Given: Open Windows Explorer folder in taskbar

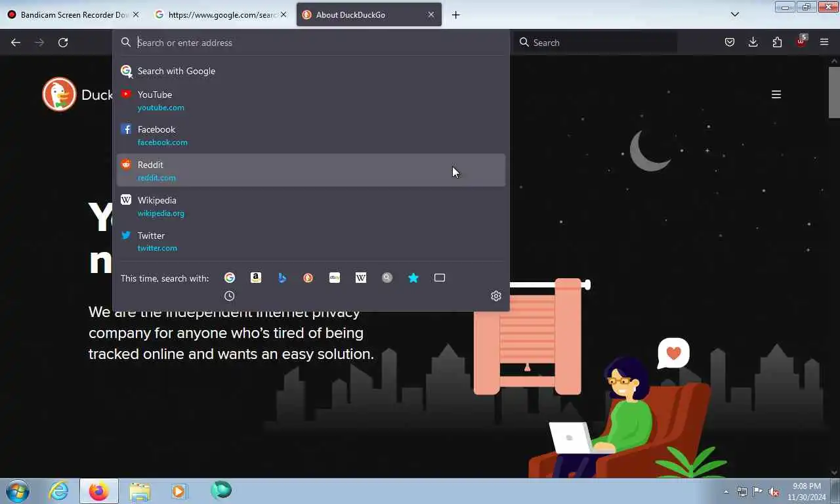Looking at the screenshot, I should tap(140, 491).
